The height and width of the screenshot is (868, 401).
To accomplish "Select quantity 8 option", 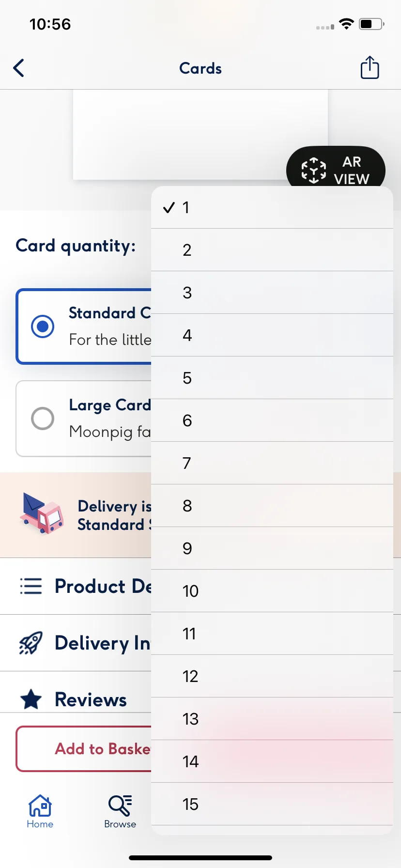I will coord(272,506).
